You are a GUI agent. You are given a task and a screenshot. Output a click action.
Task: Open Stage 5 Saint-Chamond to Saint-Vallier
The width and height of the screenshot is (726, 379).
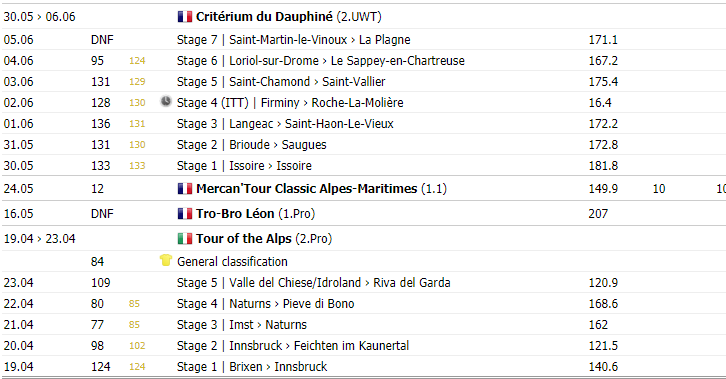coord(281,82)
